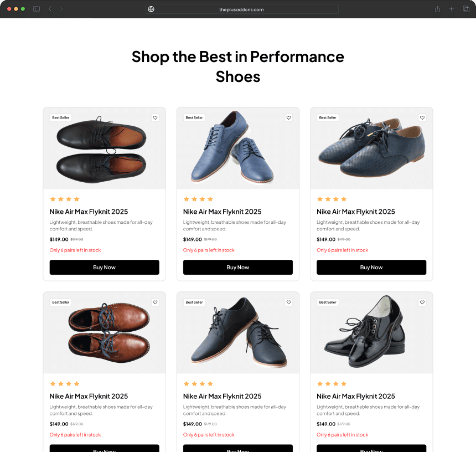The width and height of the screenshot is (476, 452).
Task: Open the brown leather shoes product title
Action: coord(89,396)
